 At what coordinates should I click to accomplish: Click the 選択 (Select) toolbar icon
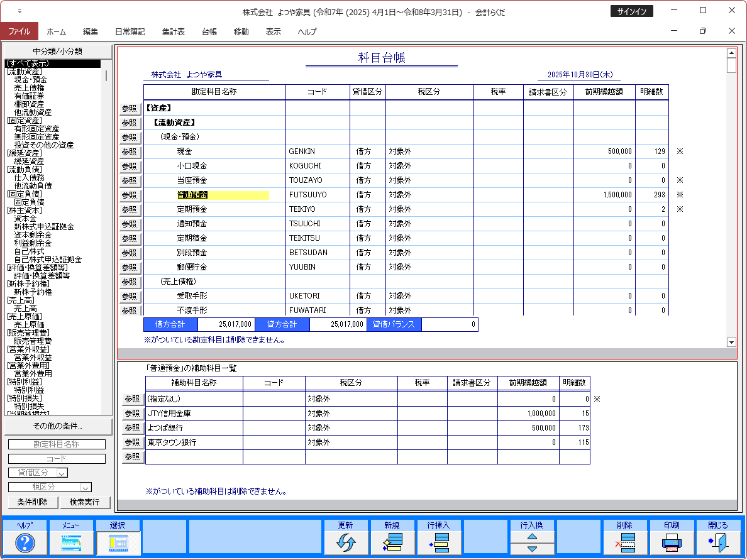[x=118, y=542]
